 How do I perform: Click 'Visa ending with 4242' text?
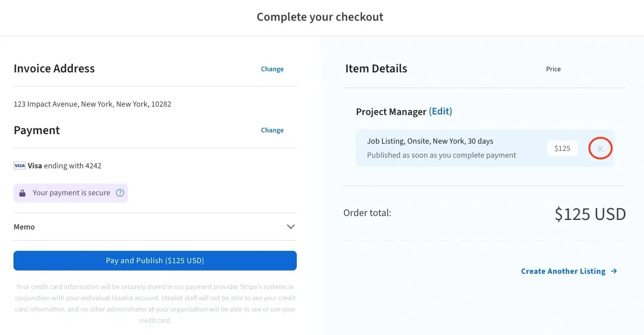(65, 166)
